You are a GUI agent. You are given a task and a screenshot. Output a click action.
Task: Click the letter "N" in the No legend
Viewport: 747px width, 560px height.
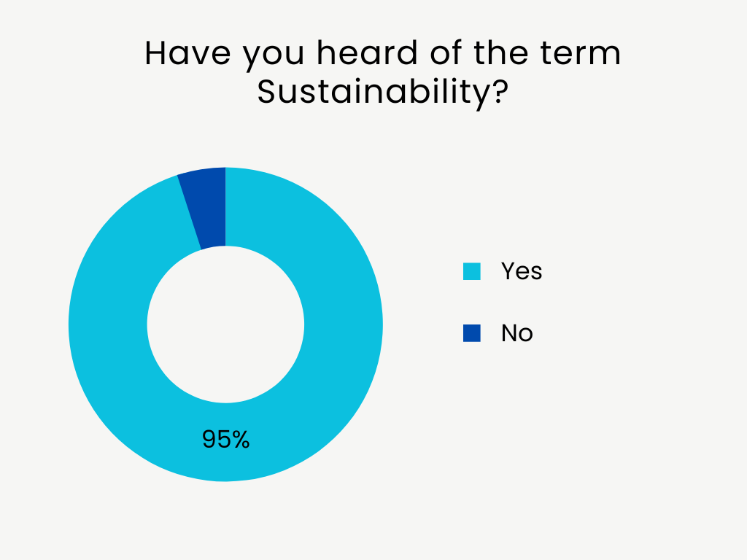coord(509,333)
